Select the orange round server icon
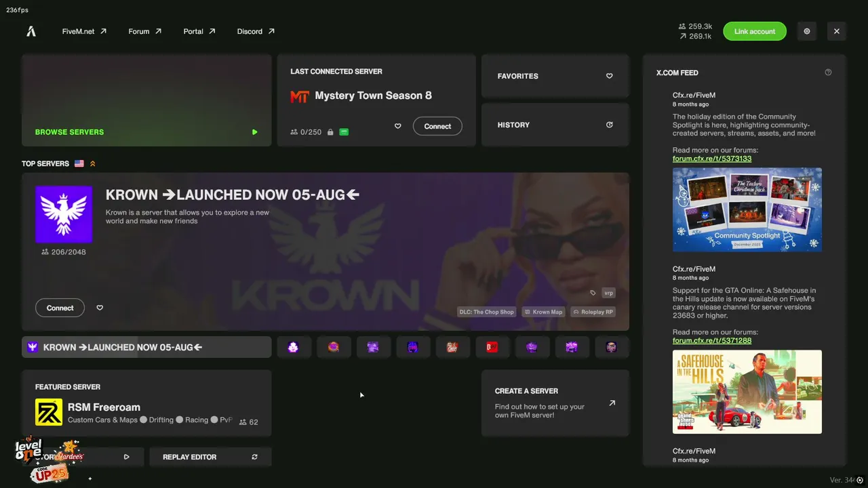Screen dimensions: 868x488 click(333, 347)
